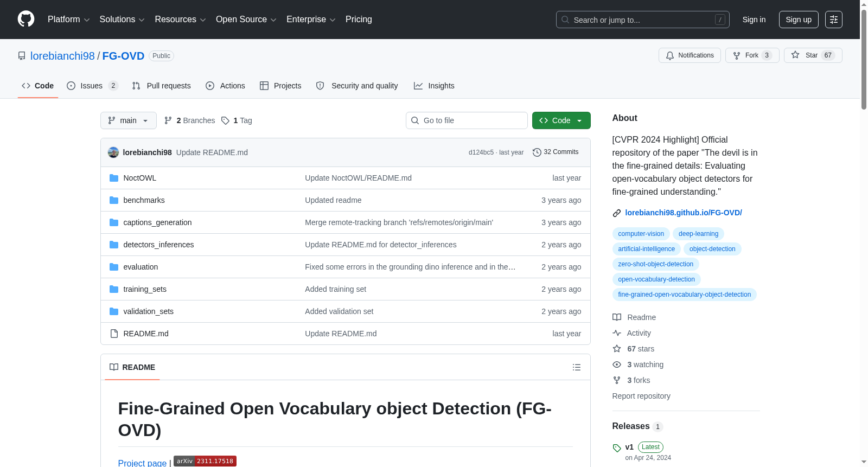
Task: Open commit d124bc5 hash link
Action: click(x=481, y=152)
